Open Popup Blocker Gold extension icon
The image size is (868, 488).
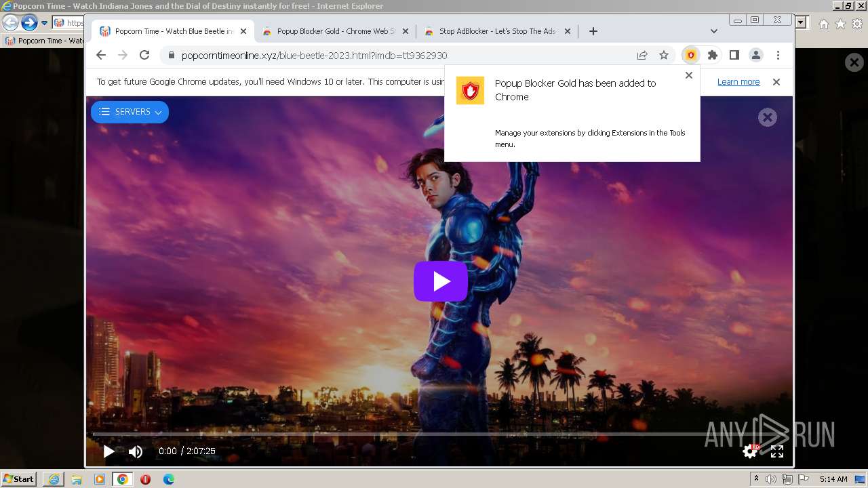point(690,56)
